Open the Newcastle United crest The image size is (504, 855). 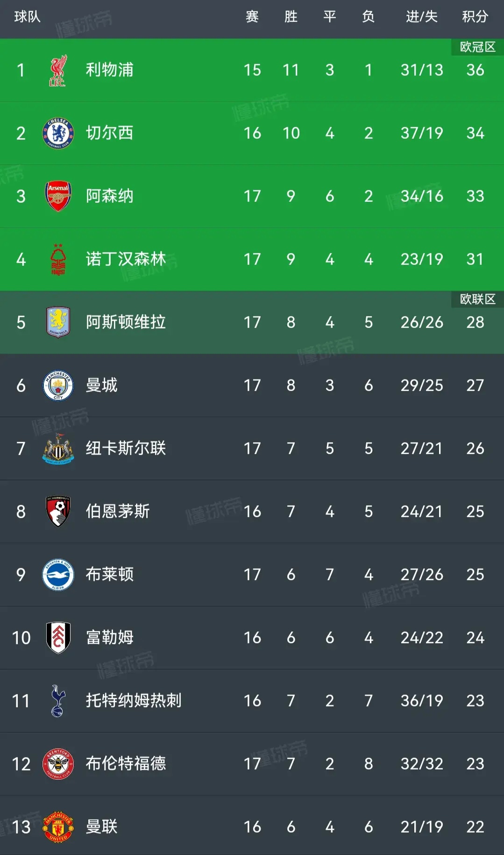[x=58, y=449]
